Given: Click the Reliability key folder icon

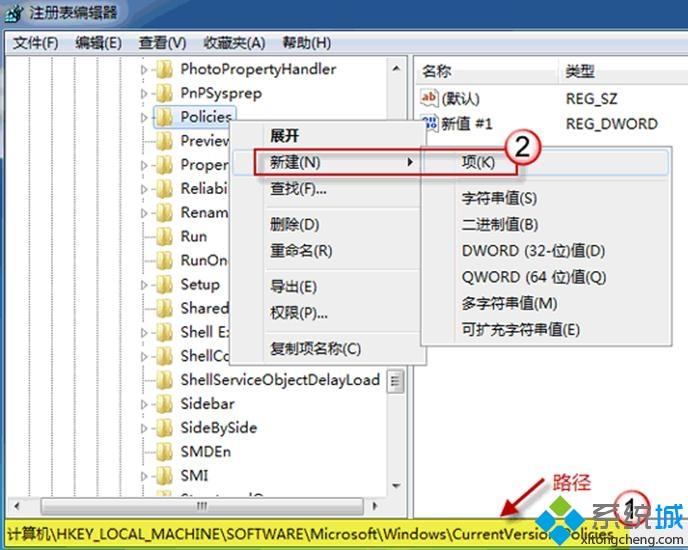Looking at the screenshot, I should (164, 188).
